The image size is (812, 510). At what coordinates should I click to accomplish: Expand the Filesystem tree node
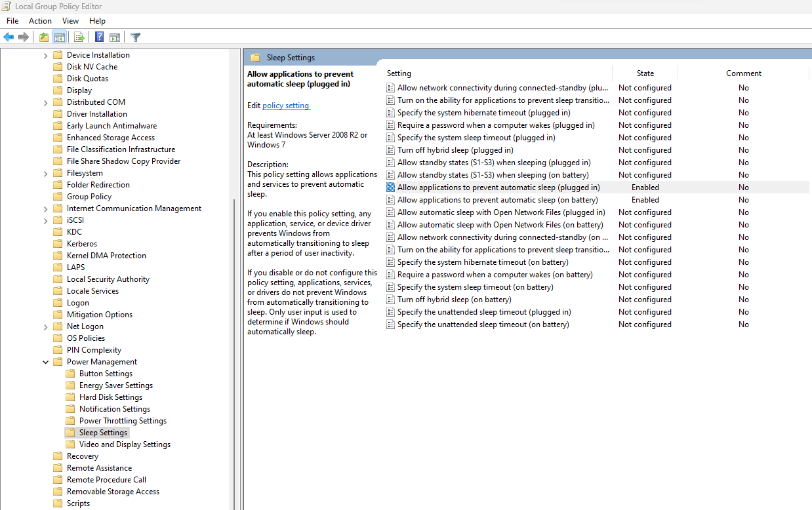point(45,173)
